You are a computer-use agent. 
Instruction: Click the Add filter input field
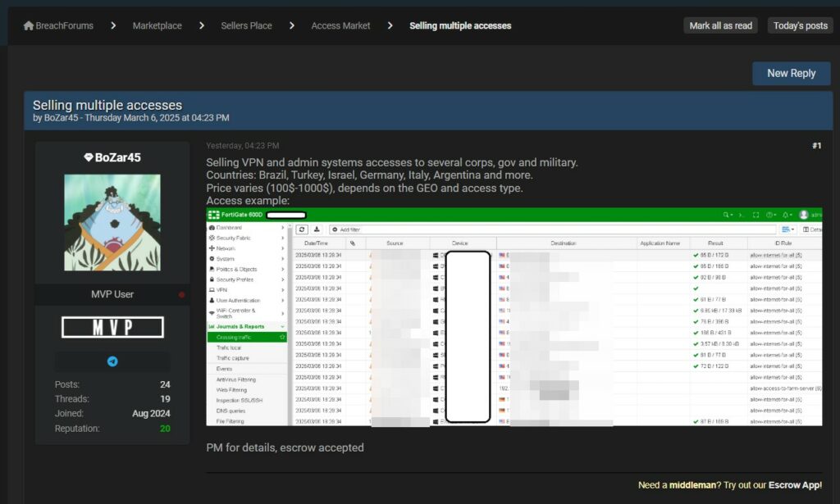pos(550,229)
